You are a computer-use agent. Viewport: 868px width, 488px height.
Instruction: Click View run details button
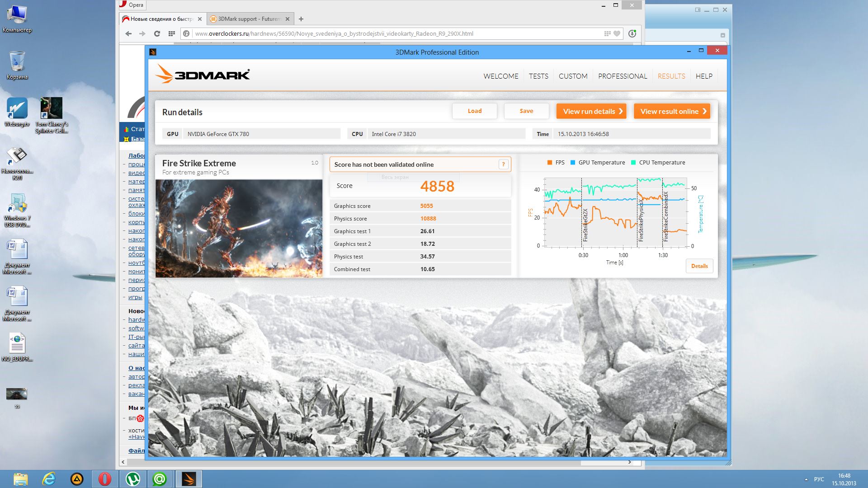point(591,111)
